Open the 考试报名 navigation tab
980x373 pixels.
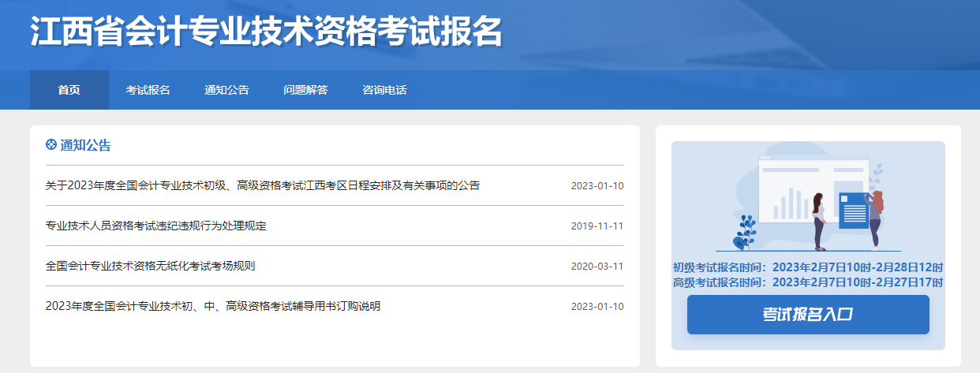point(148,90)
